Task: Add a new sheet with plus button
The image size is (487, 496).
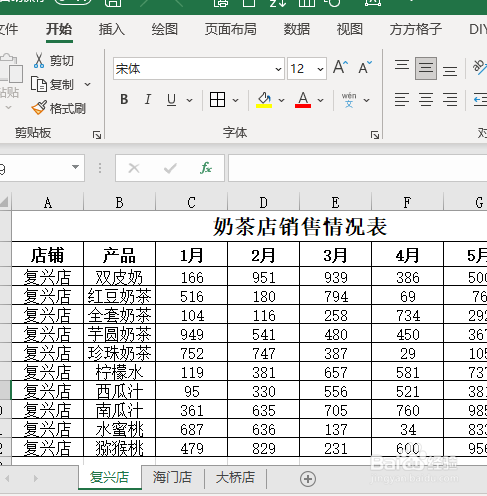Action: (308, 479)
